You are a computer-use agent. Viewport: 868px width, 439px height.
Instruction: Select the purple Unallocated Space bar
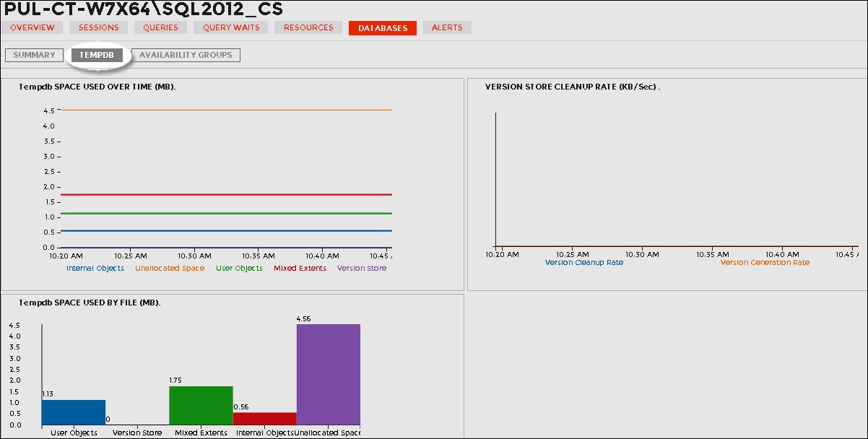click(328, 375)
